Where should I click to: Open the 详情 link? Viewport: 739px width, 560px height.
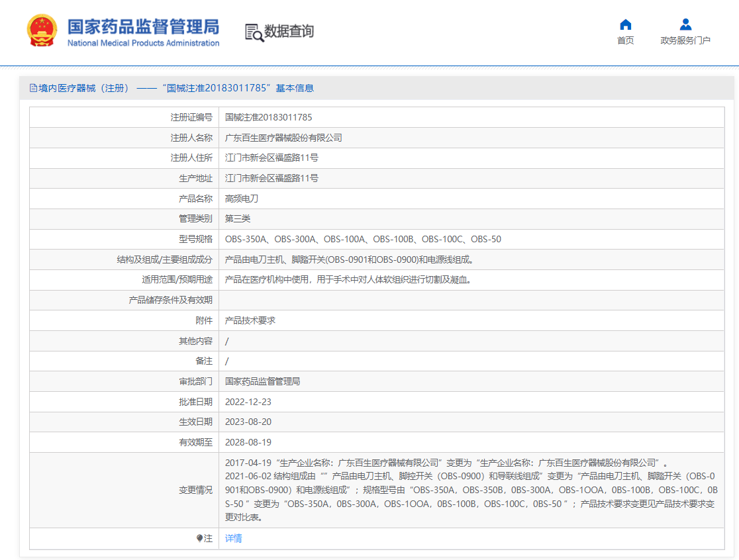[x=233, y=538]
